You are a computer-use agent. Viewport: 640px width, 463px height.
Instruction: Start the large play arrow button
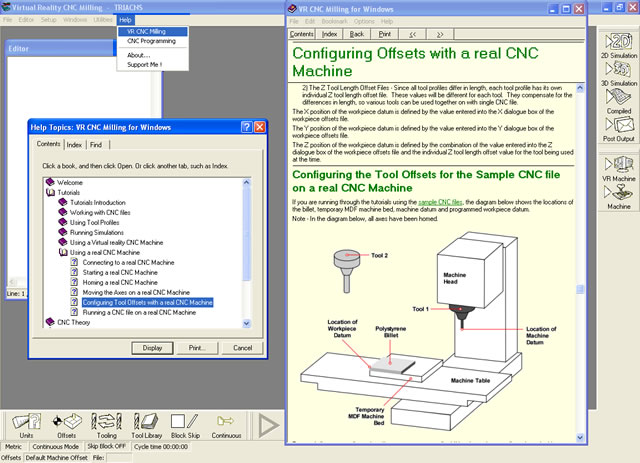[x=269, y=425]
